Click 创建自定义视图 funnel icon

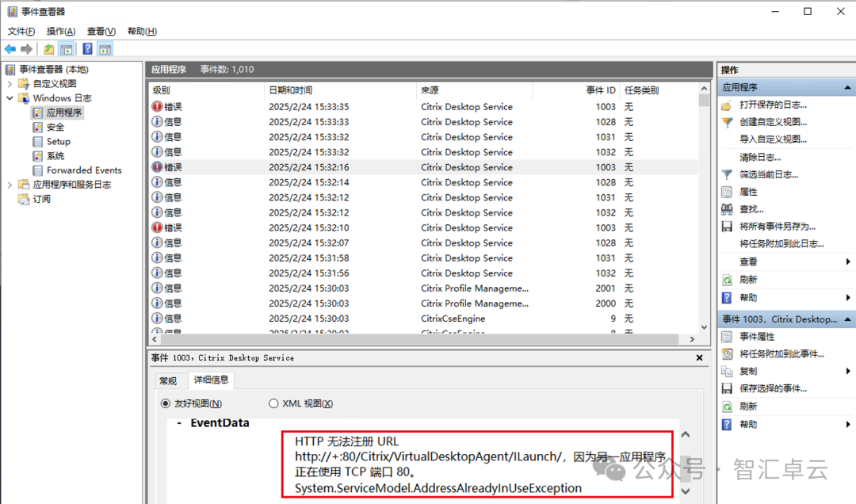[727, 122]
